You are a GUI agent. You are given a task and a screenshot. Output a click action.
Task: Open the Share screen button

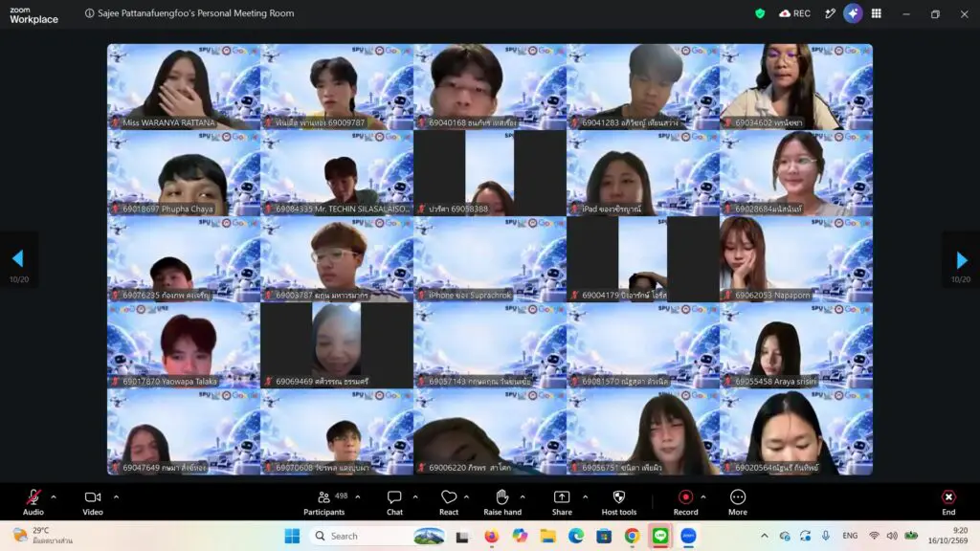562,502
